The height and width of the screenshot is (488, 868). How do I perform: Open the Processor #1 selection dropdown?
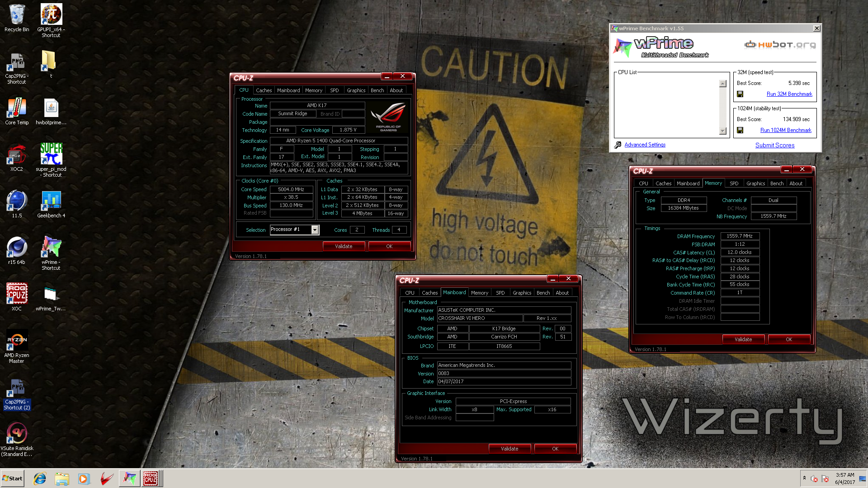tap(315, 230)
